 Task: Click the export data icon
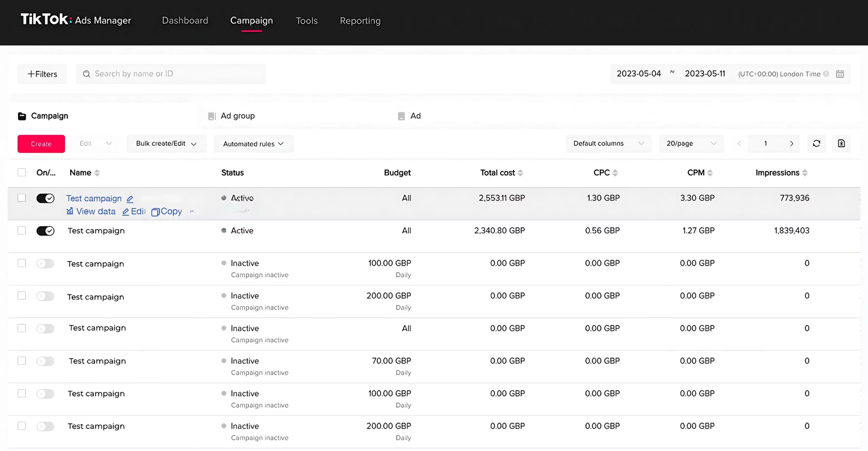click(841, 144)
